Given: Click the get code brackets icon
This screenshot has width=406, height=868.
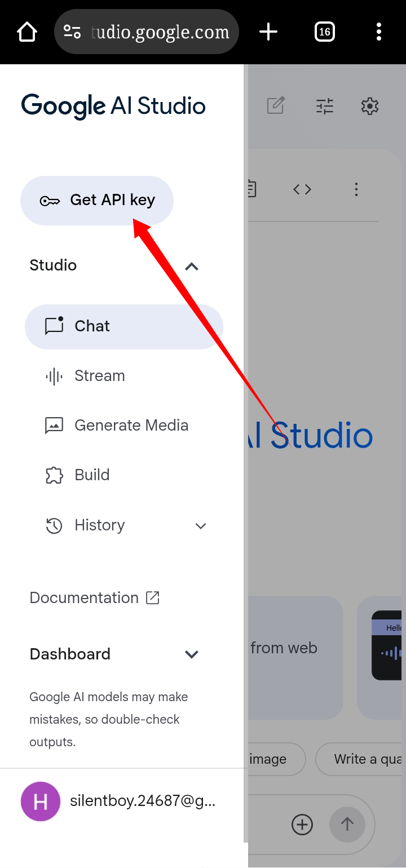Looking at the screenshot, I should 302,189.
